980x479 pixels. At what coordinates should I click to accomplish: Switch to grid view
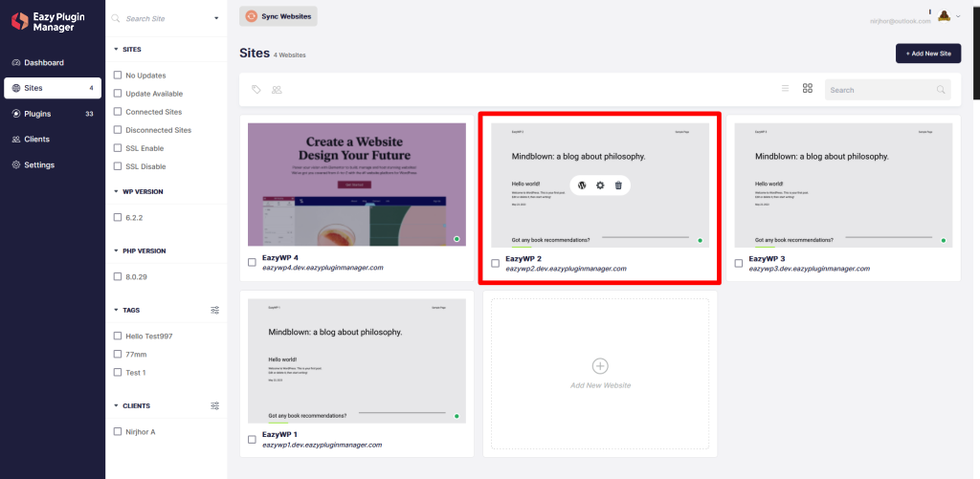click(808, 89)
